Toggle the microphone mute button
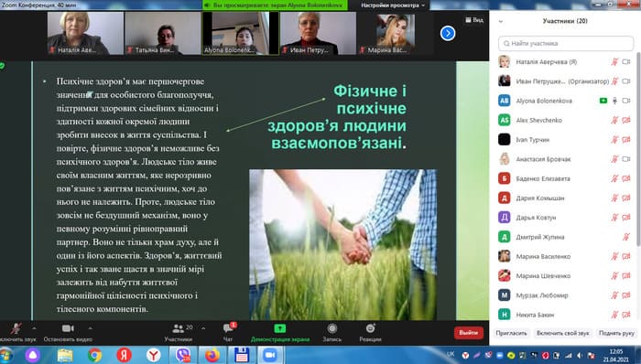The height and width of the screenshot is (364, 641). point(16,328)
